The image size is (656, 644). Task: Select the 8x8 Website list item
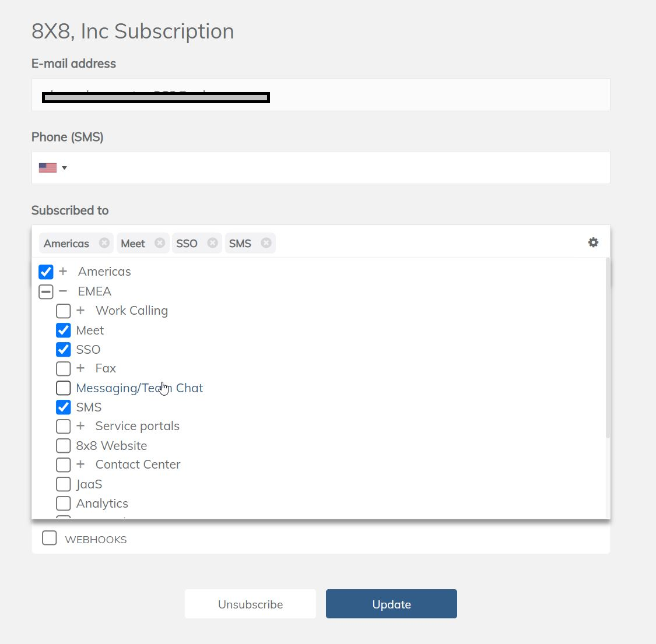111,446
